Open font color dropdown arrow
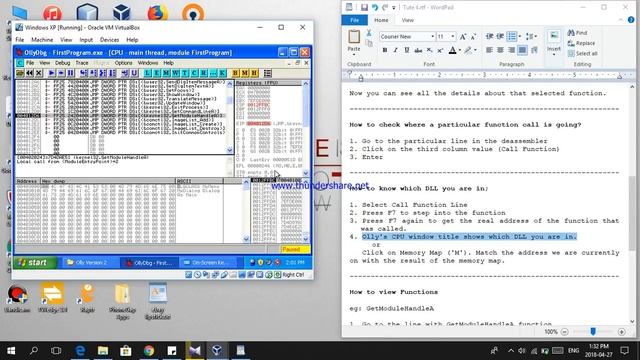Viewport: 640px width, 360px height. 460,50
